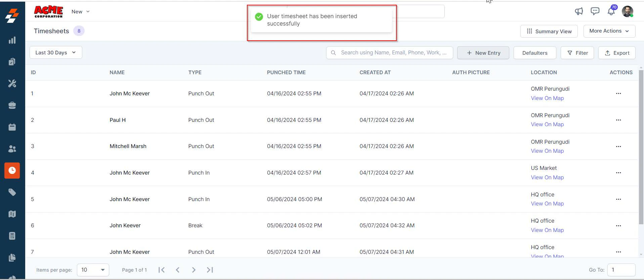Open the items per page selector
Viewport: 644px width, 280px height.
click(93, 270)
